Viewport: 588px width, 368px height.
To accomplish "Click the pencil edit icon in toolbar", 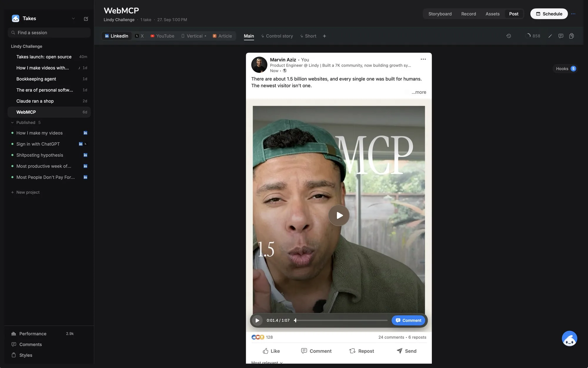I will pos(550,36).
